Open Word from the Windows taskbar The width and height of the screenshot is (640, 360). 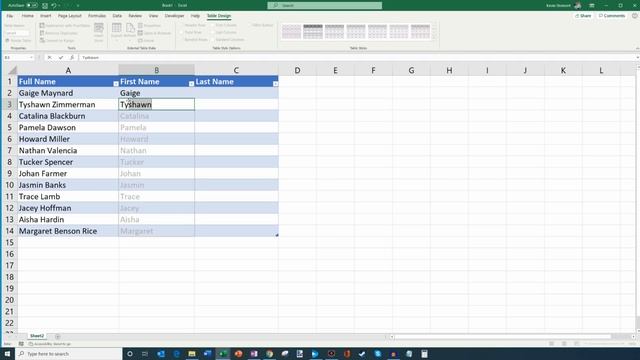(207, 353)
